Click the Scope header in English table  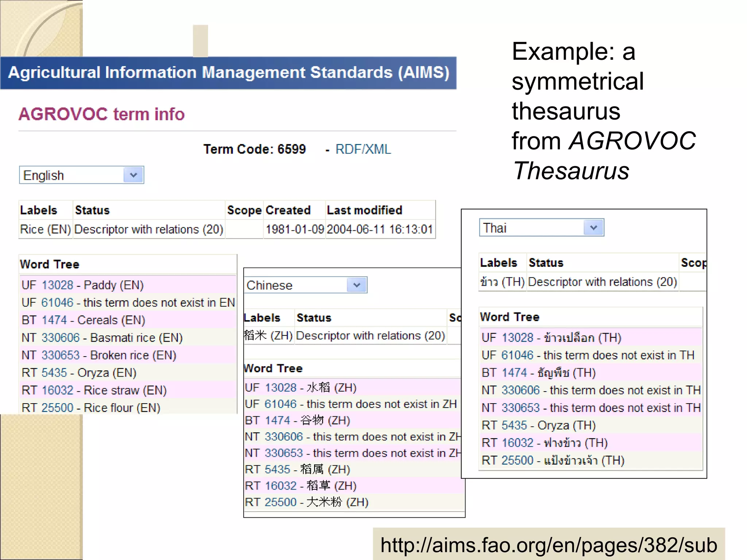tap(244, 210)
